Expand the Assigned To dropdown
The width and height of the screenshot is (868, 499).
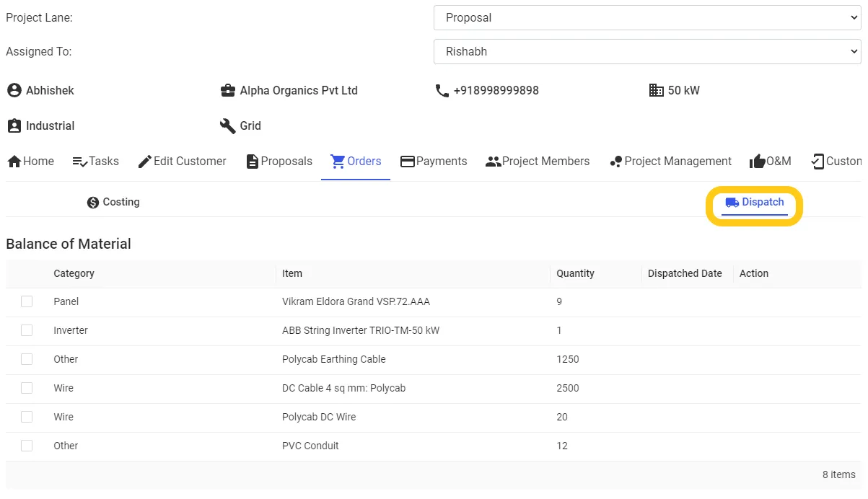647,52
